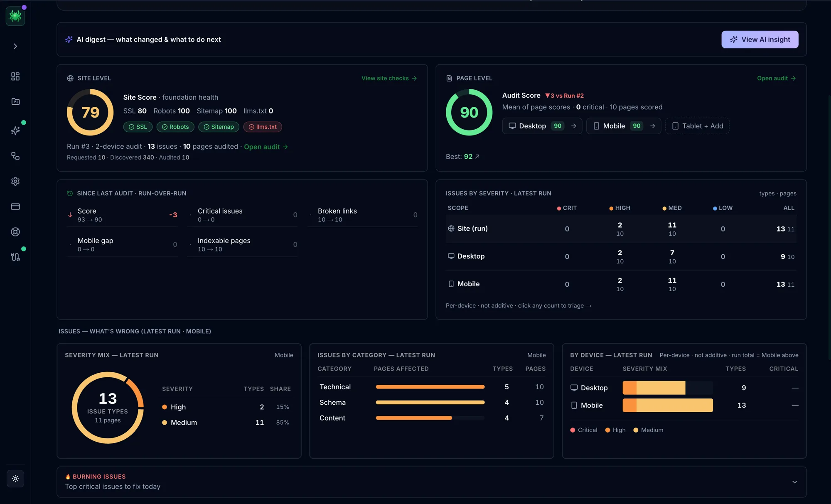
Task: Click the Desktop severity mix bar
Action: (668, 388)
